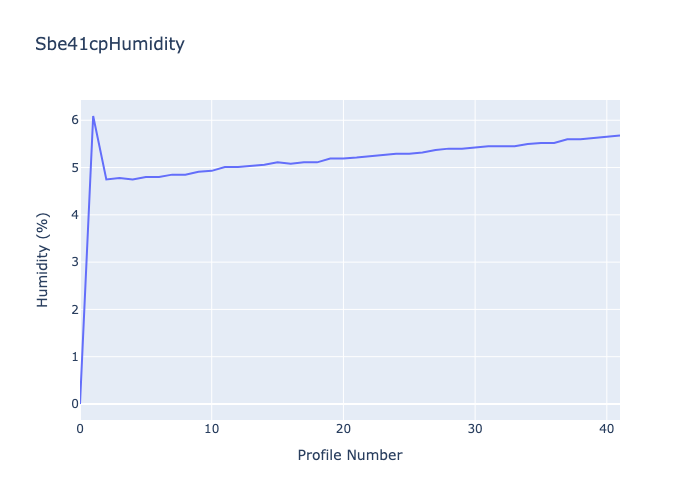This screenshot has width=700, height=500.
Task: Click the y-axis tick label 6
Action: [x=74, y=120]
